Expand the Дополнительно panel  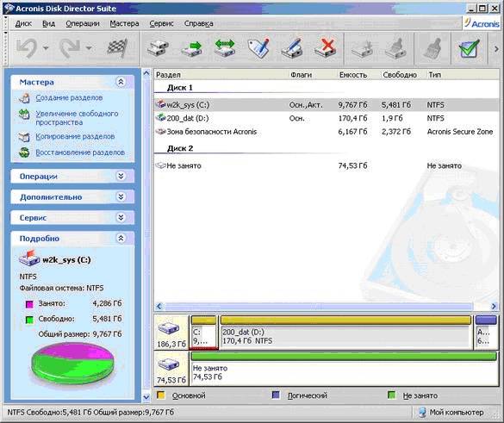(121, 196)
